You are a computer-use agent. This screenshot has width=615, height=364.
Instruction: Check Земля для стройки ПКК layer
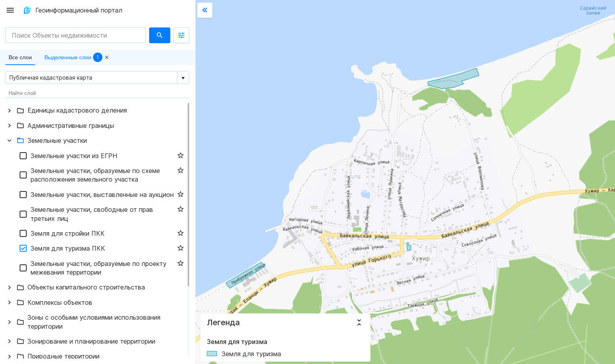tap(23, 233)
